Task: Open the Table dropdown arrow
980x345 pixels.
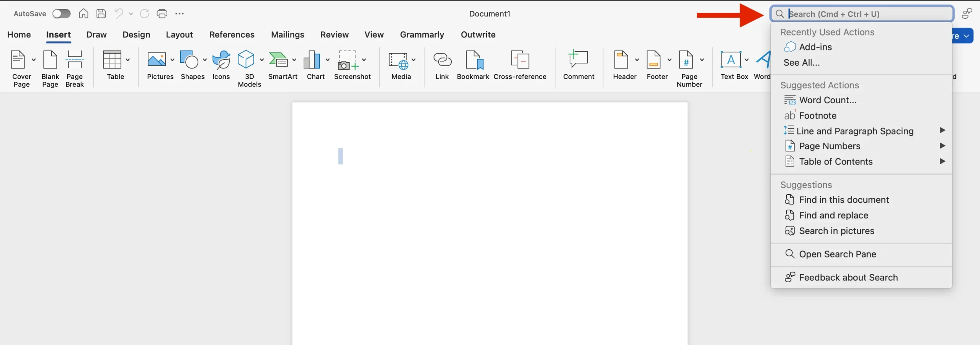Action: point(128,60)
